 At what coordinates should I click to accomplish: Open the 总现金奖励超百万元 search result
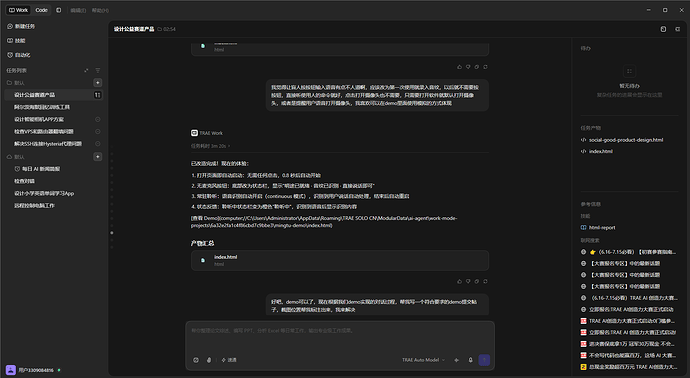click(628, 367)
